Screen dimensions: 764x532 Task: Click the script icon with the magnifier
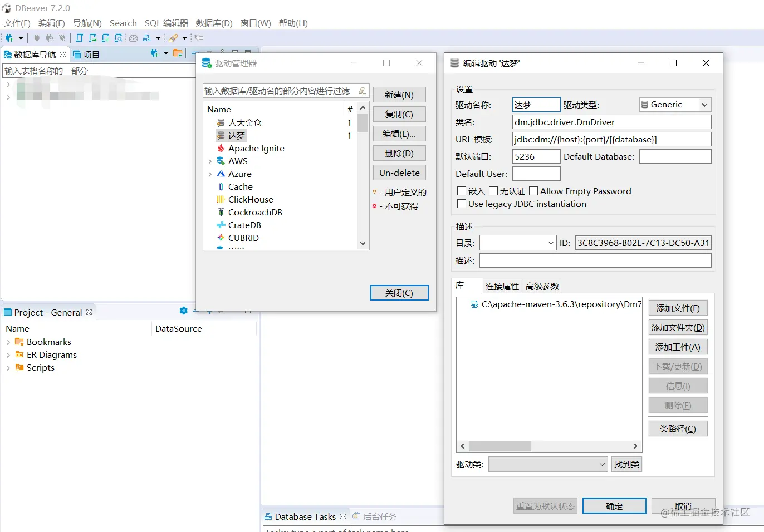[118, 38]
